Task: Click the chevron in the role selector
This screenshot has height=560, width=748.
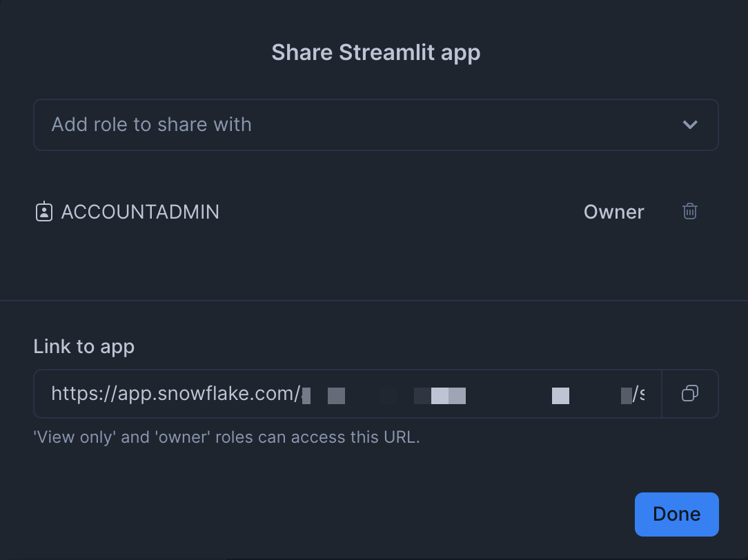Action: [689, 125]
